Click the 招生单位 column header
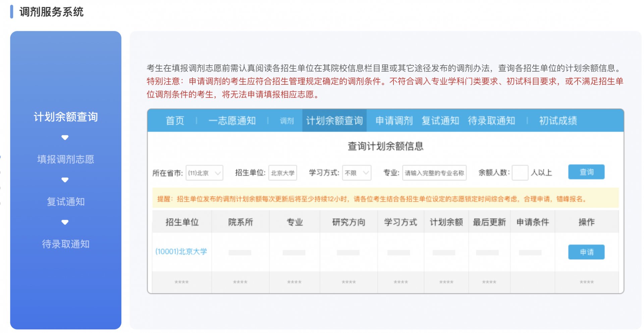The image size is (644, 333). tap(182, 222)
